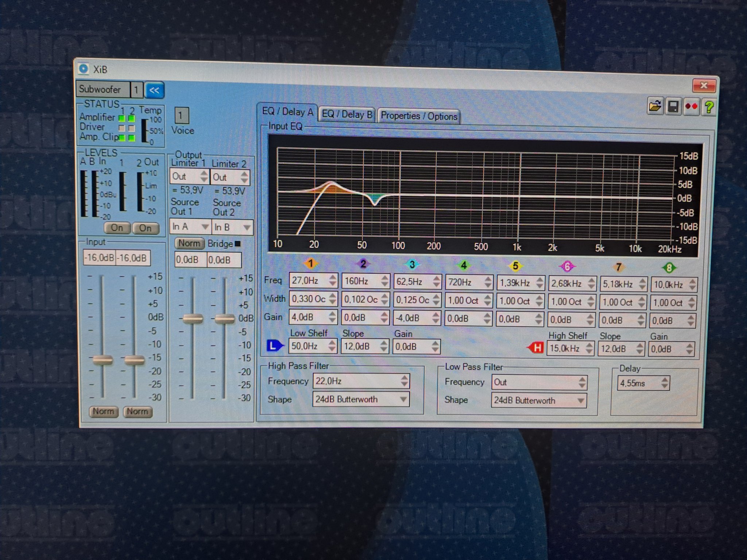This screenshot has width=747, height=560.
Task: Click the Subwoofer name field
Action: tap(103, 89)
